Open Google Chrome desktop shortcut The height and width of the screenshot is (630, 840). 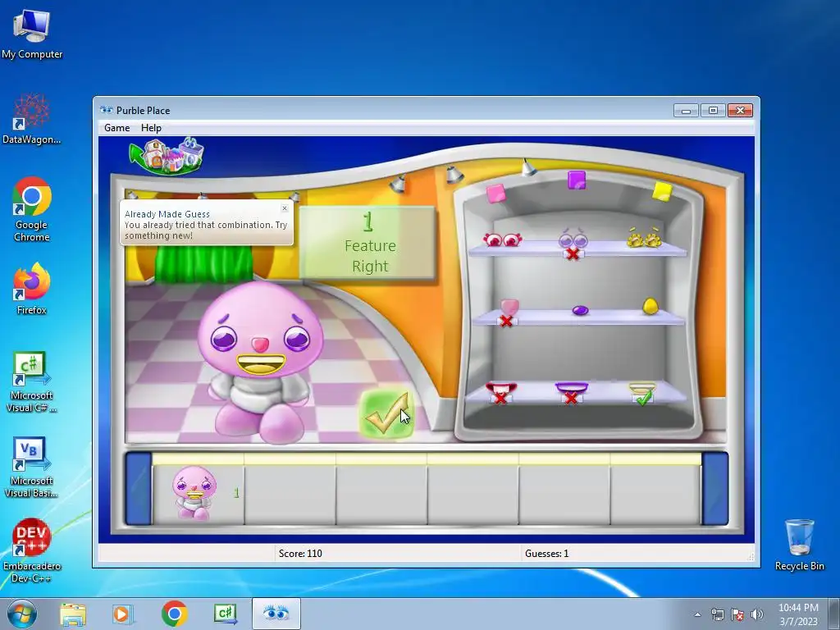(x=32, y=209)
